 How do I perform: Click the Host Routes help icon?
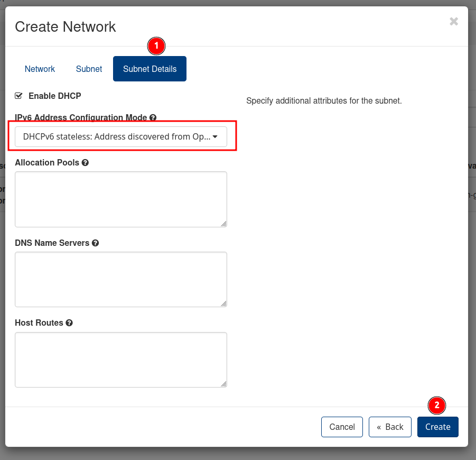[69, 323]
